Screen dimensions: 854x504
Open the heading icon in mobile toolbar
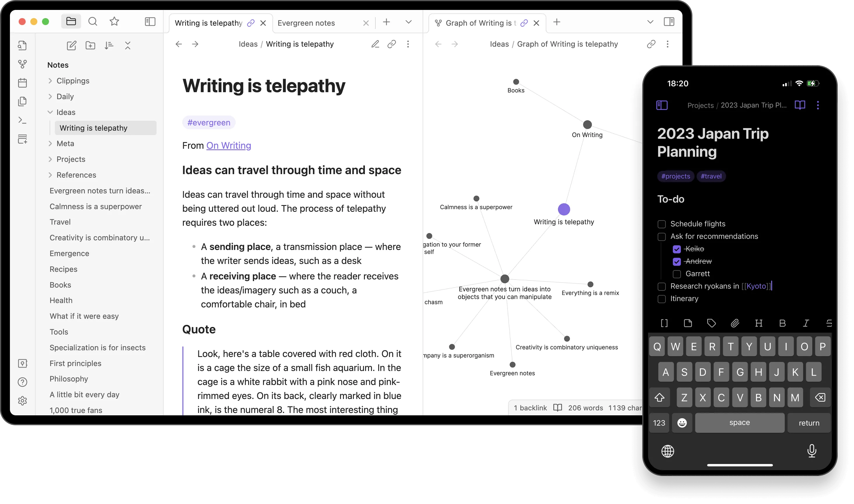coord(758,323)
